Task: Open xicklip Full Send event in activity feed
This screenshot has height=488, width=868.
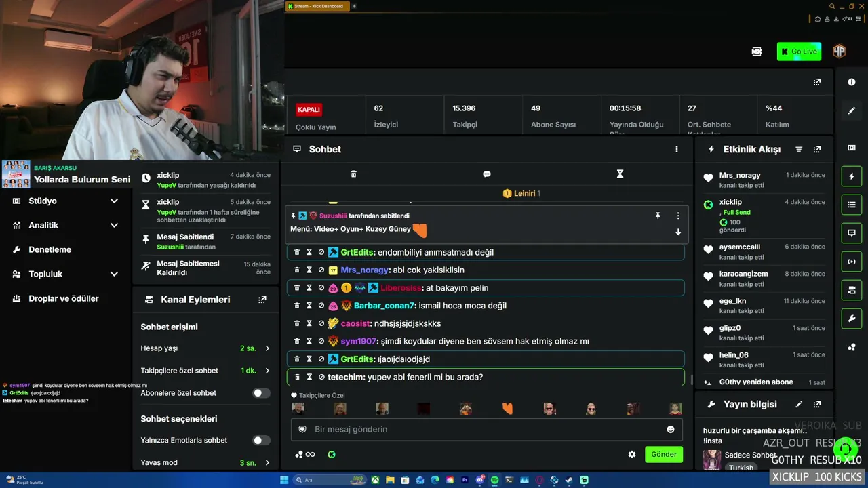Action: pyautogui.click(x=764, y=216)
